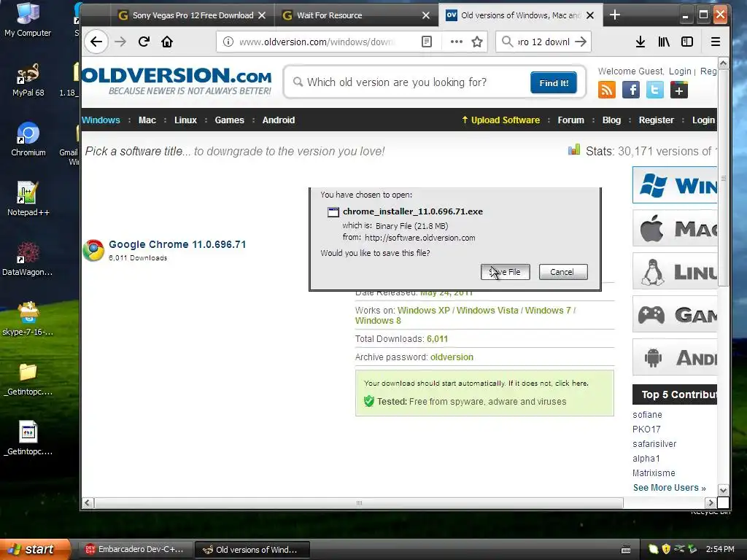
Task: Select the Games controller category tile
Action: click(x=675, y=314)
